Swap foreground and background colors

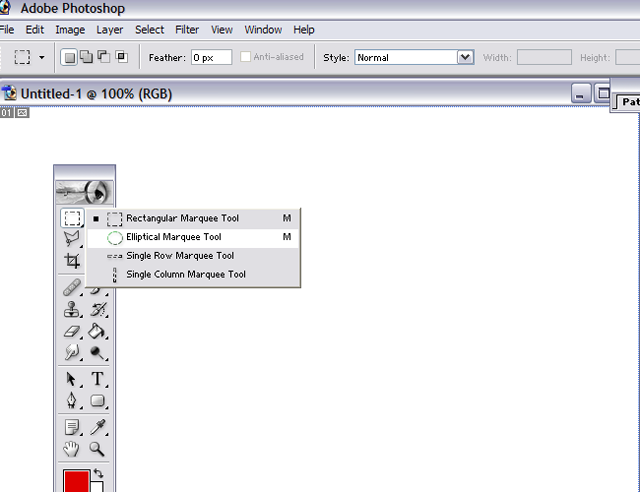point(98,474)
